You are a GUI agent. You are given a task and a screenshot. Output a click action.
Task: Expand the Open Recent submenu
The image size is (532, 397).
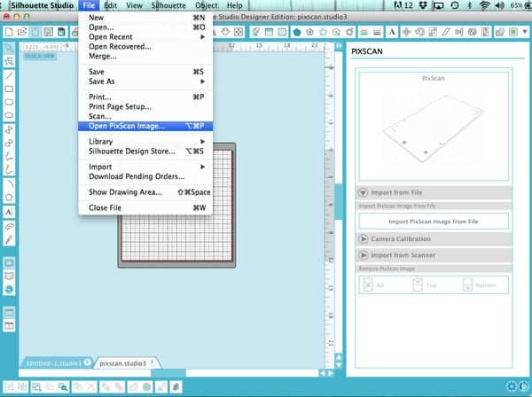pos(145,37)
